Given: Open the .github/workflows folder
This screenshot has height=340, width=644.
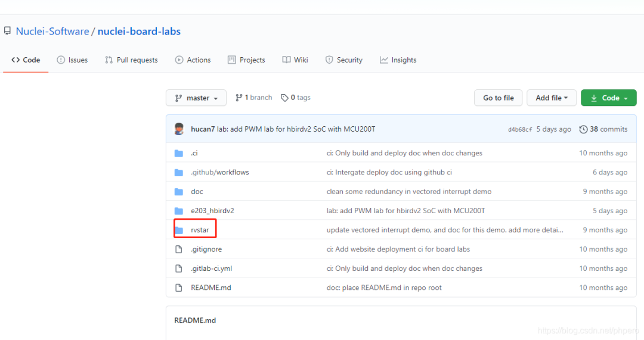Looking at the screenshot, I should (219, 172).
